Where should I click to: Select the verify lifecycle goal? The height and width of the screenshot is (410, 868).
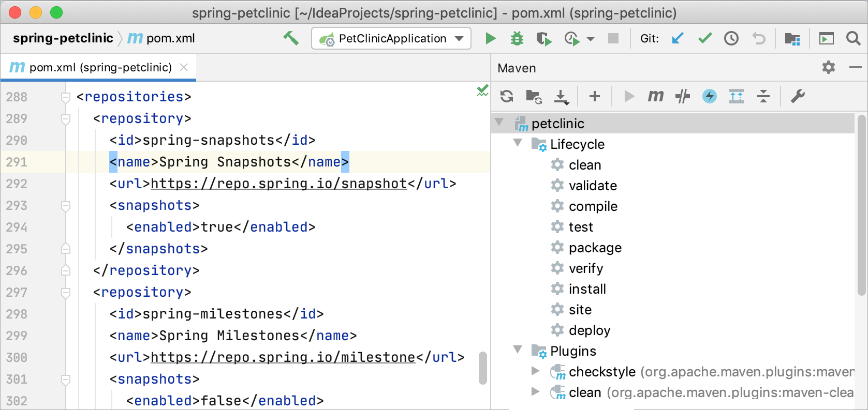click(586, 268)
